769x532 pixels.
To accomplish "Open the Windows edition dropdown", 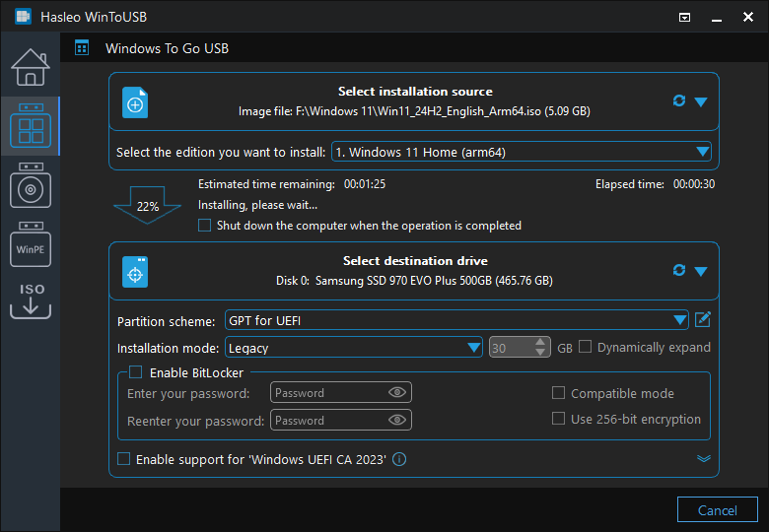I will [522, 152].
